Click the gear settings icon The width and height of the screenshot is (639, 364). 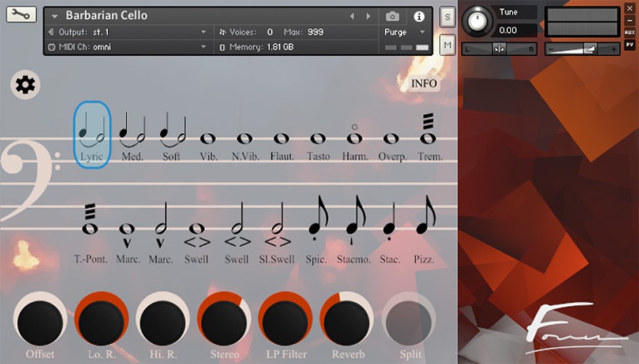click(26, 84)
